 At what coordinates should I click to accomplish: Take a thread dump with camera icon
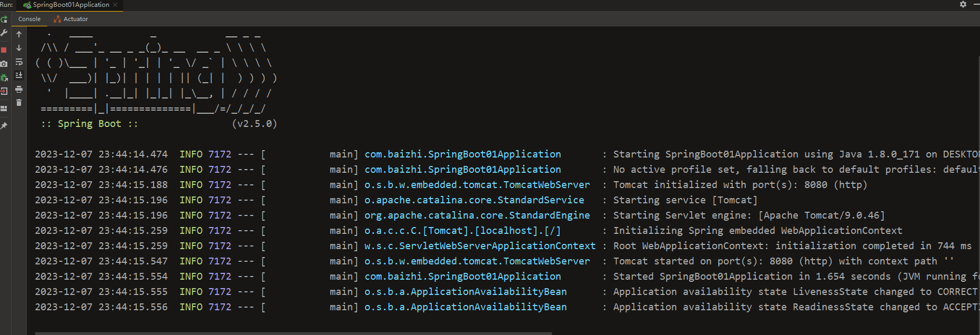click(x=4, y=64)
